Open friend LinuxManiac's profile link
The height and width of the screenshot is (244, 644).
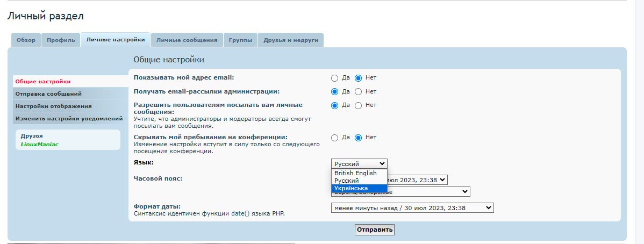point(39,144)
